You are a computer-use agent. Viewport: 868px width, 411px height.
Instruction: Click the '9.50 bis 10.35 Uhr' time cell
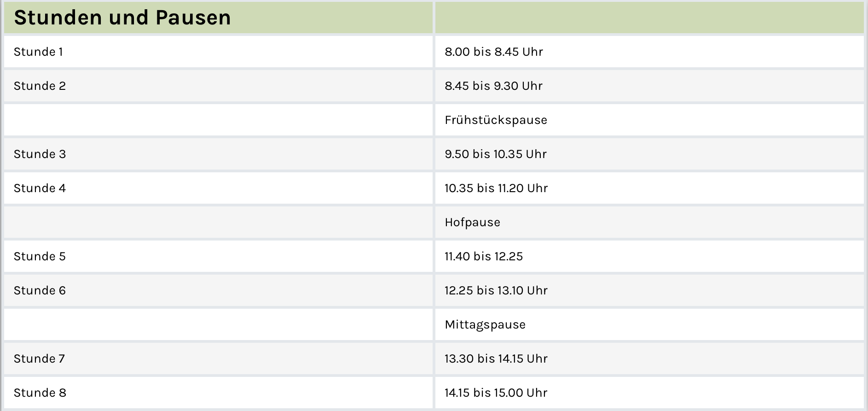(x=496, y=154)
